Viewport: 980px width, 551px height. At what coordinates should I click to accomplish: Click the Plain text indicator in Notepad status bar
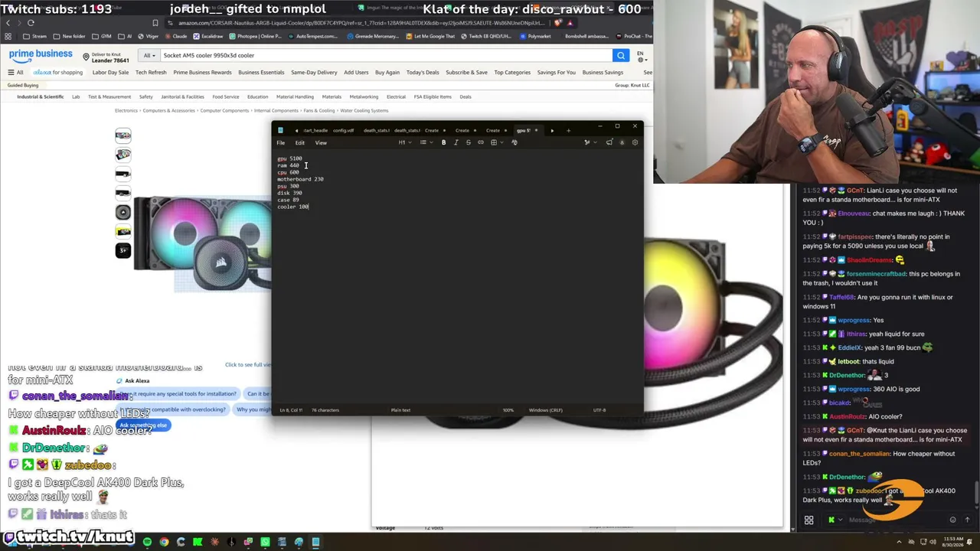coord(400,410)
